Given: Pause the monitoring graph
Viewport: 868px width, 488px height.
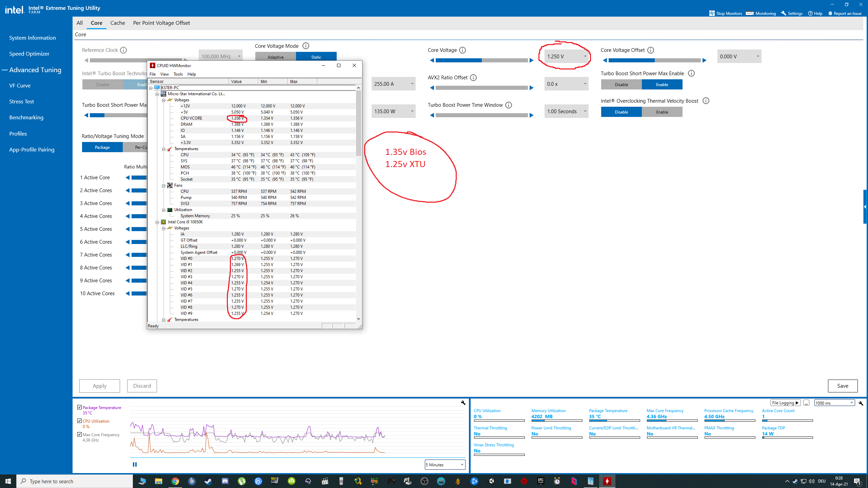Looking at the screenshot, I should 135,464.
